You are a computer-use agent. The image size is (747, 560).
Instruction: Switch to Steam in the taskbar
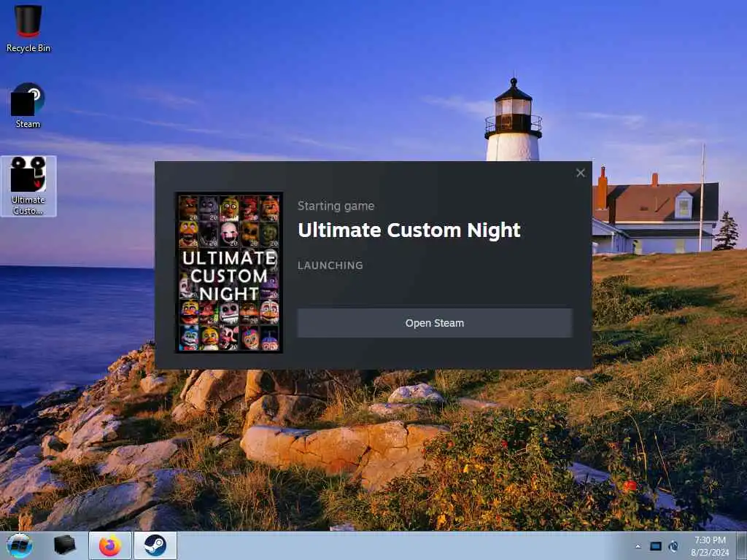155,545
